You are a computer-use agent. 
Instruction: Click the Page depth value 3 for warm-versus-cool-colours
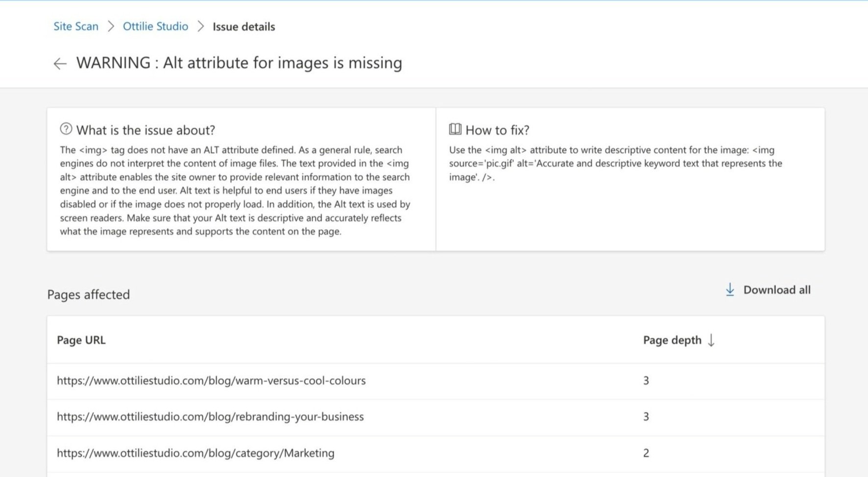pyautogui.click(x=646, y=381)
